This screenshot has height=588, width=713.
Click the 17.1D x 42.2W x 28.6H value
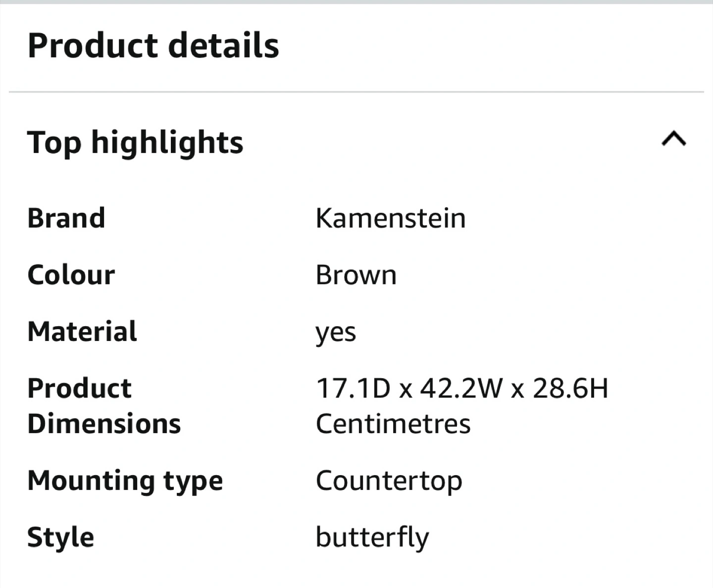pos(462,388)
